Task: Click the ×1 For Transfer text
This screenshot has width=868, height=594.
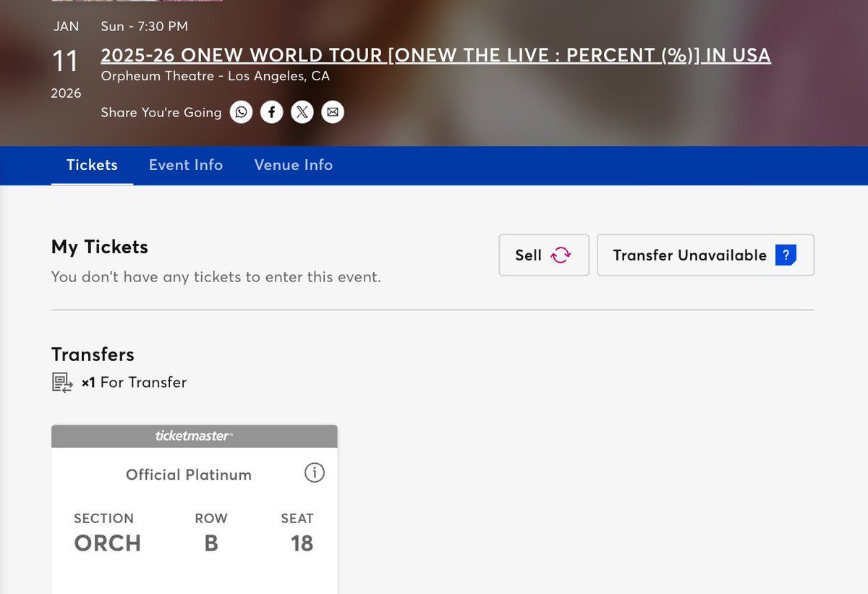Action: point(134,383)
